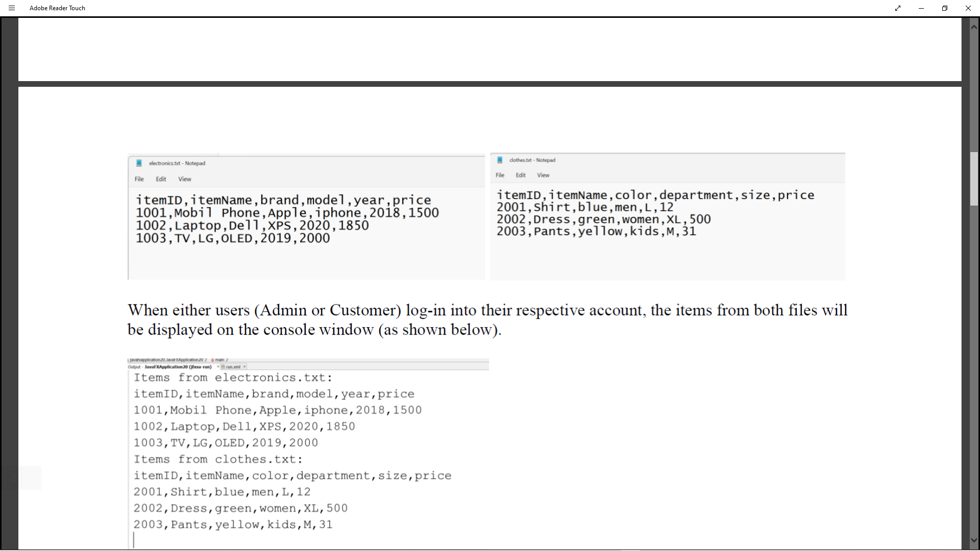Expand the JavaFXApplication20 breadcrumb chevron
Image resolution: width=980 pixels, height=551 pixels.
click(205, 359)
